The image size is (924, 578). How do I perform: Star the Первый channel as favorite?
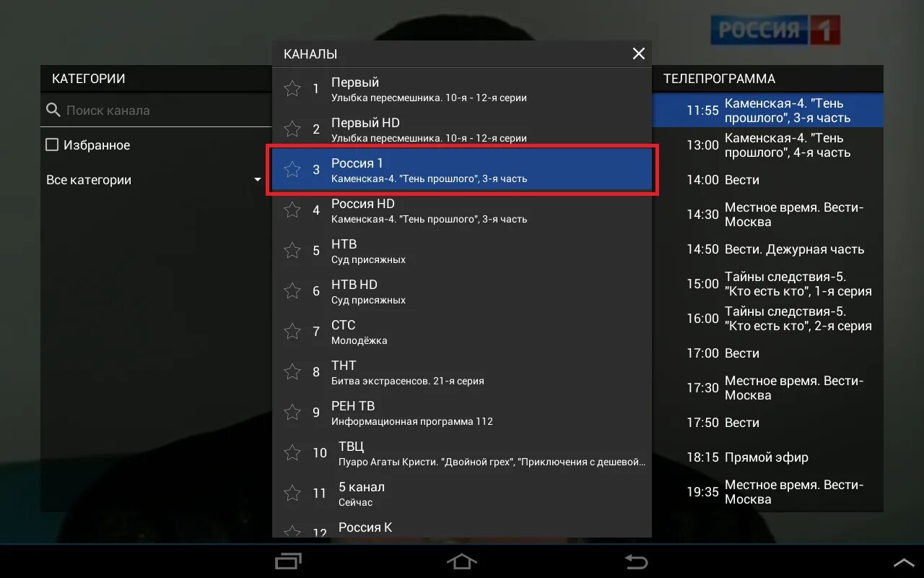(x=292, y=89)
